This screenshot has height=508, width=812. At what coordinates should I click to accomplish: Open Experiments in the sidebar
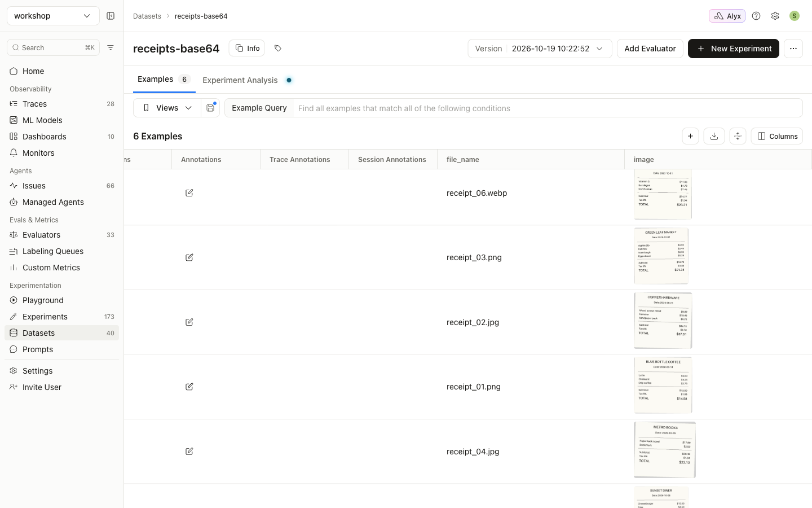tap(62, 317)
